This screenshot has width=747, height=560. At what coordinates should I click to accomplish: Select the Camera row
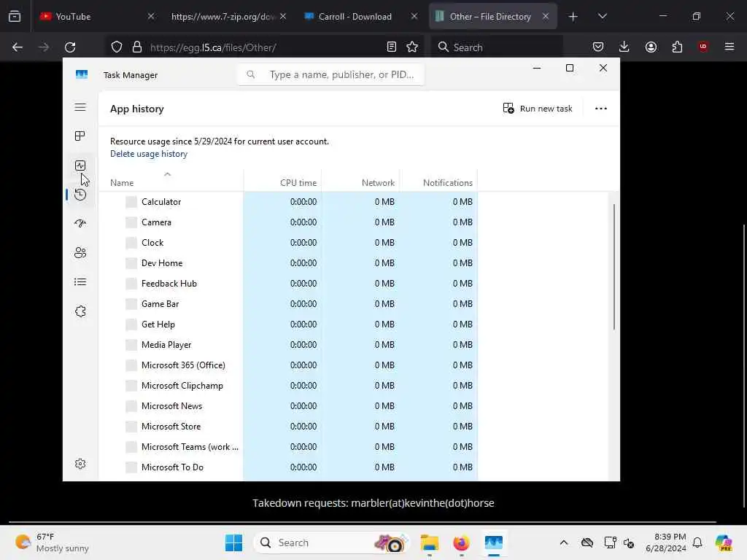tap(289, 222)
